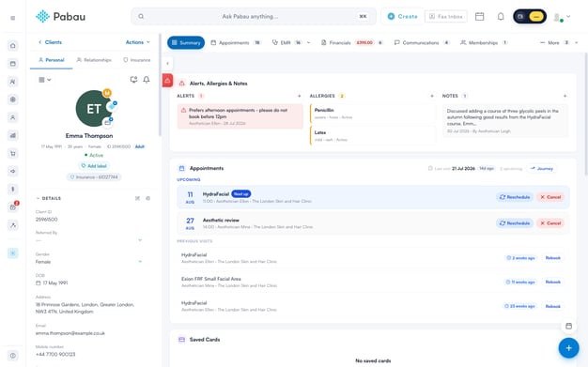Click the mobile number +44 7700 900123

pos(55,354)
